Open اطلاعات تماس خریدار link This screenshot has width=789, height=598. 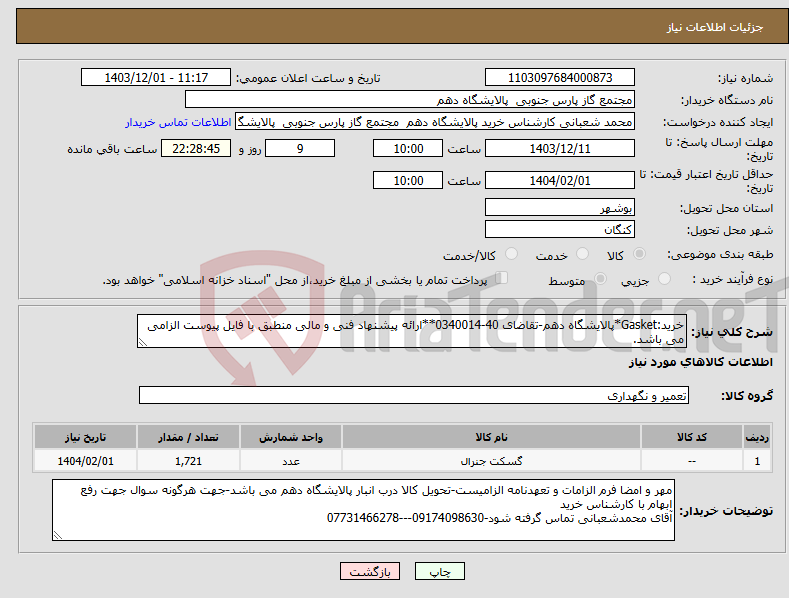click(178, 122)
